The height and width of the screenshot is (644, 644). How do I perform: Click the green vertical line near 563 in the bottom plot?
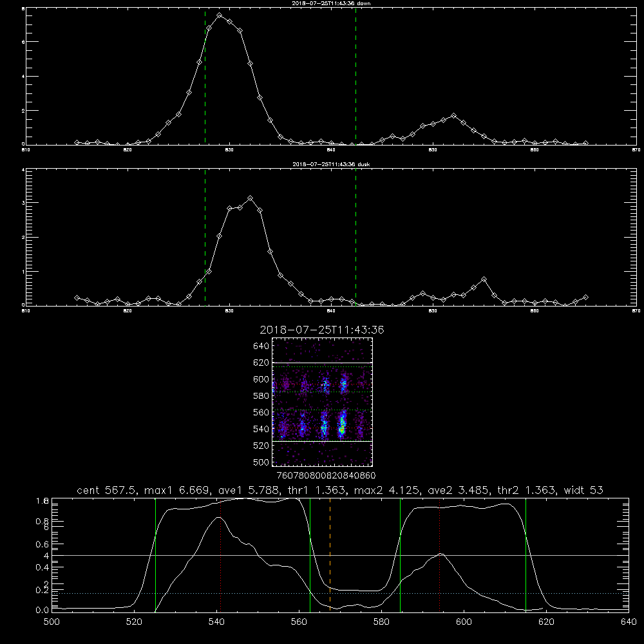310,554
